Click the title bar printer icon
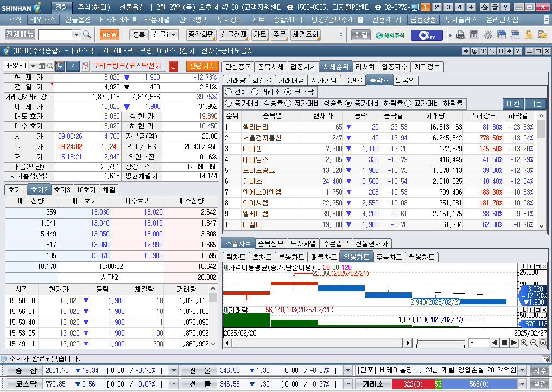Screen dimensions: 552x392 click(494, 7)
